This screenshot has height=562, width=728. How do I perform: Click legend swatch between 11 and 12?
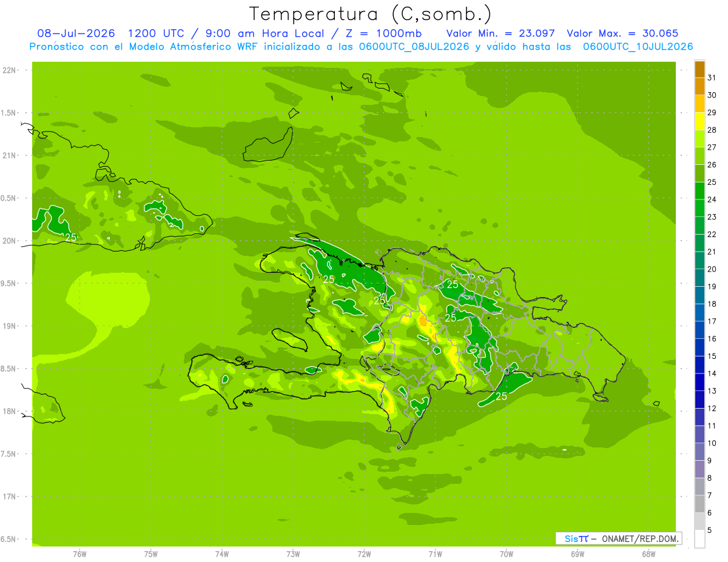pos(699,417)
